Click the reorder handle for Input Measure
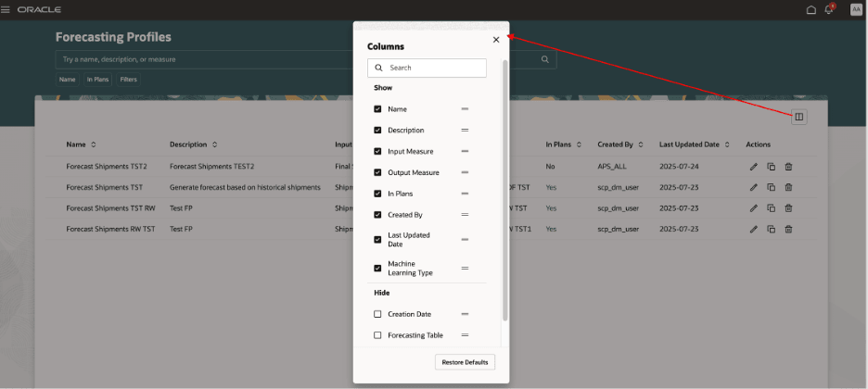The height and width of the screenshot is (389, 868). pyautogui.click(x=465, y=151)
